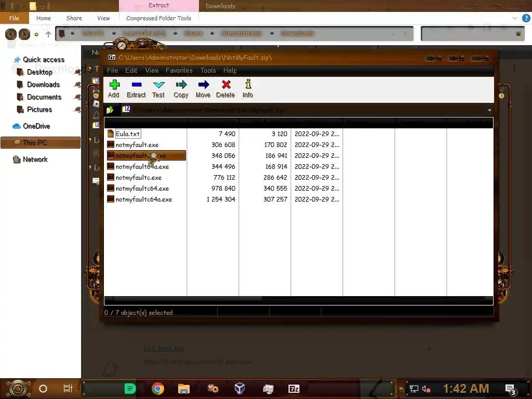Open Desktop in Quick access
Screen dimensions: 532x399
click(x=39, y=72)
